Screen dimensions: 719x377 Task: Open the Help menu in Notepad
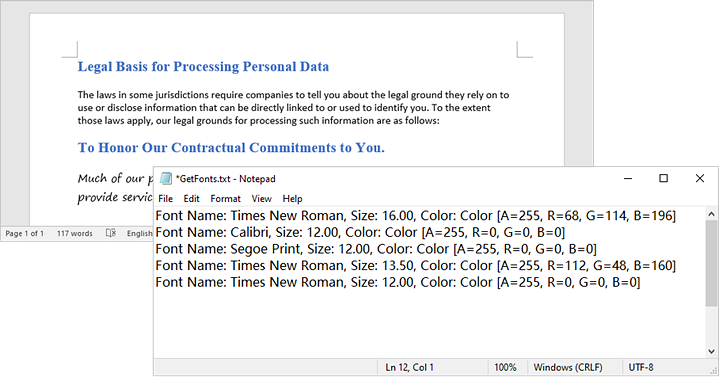[292, 199]
